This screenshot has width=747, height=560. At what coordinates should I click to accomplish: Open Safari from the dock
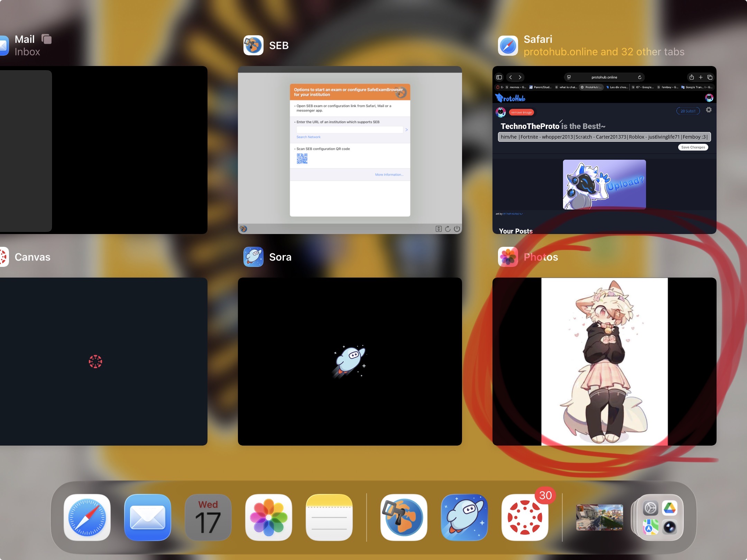(87, 517)
